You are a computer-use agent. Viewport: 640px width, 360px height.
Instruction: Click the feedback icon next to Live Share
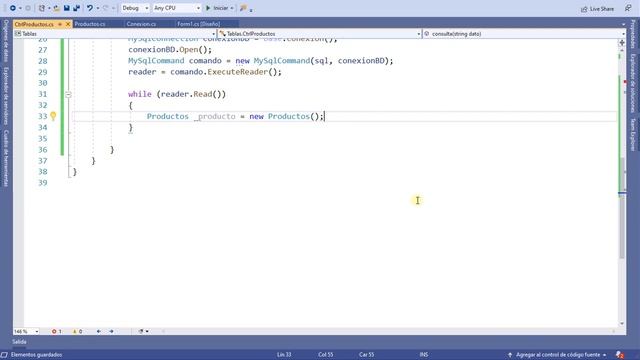(628, 8)
